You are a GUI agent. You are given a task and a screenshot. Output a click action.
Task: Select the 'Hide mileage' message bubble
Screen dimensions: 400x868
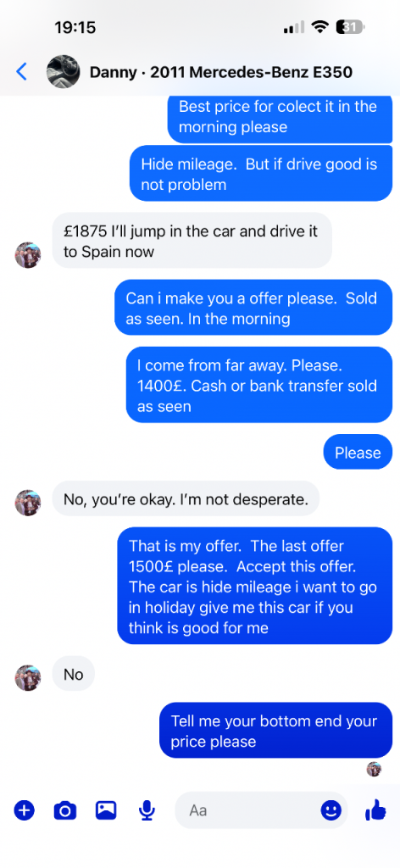coord(260,174)
